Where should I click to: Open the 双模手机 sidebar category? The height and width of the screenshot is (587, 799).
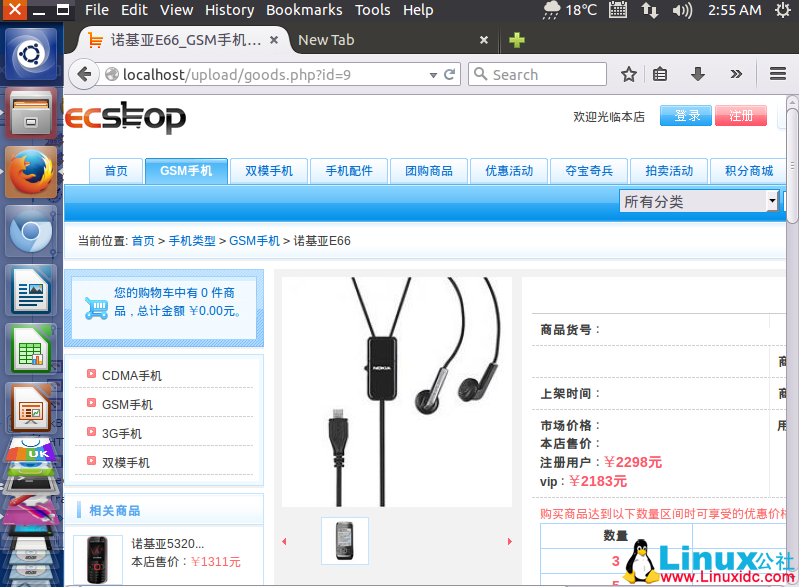[x=126, y=463]
